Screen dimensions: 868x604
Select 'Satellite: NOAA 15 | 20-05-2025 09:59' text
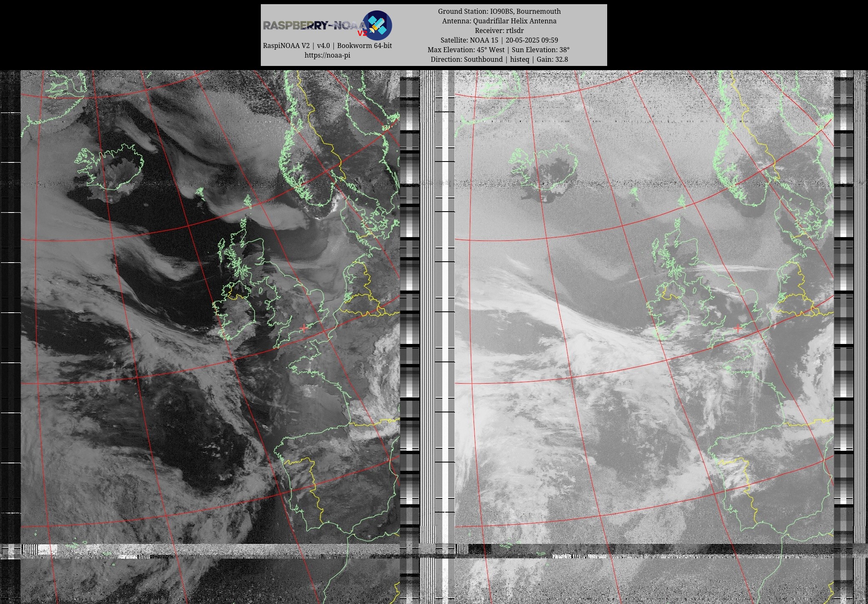(x=499, y=40)
